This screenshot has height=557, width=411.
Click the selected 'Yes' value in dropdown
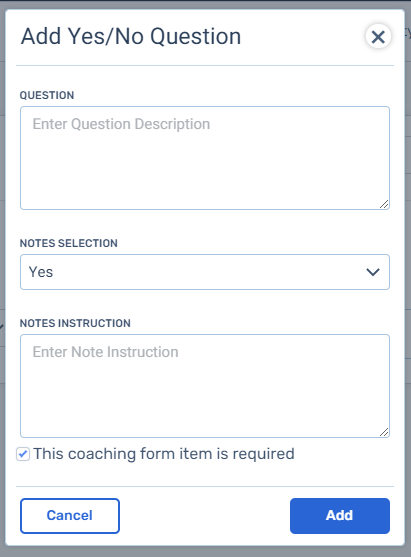[41, 272]
